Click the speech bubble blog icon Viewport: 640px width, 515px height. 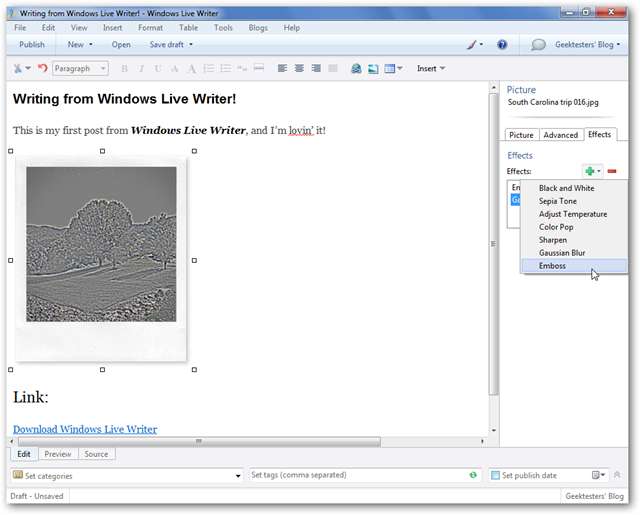(538, 45)
